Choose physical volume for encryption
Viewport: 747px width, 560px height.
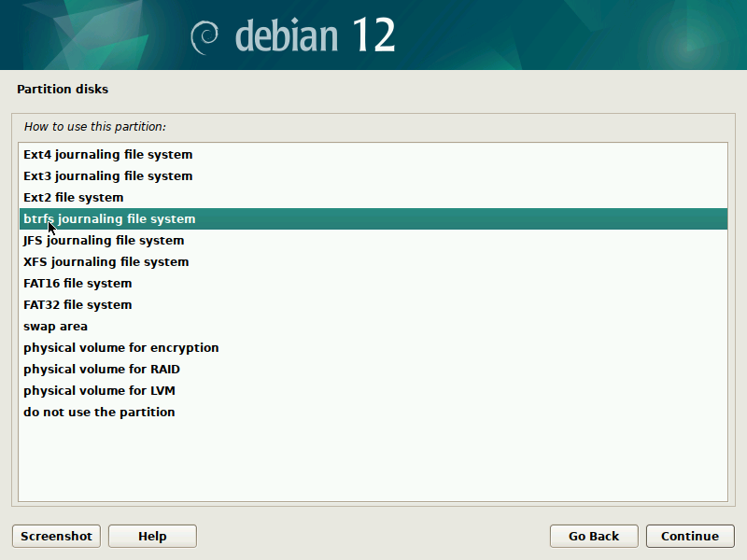point(373,347)
